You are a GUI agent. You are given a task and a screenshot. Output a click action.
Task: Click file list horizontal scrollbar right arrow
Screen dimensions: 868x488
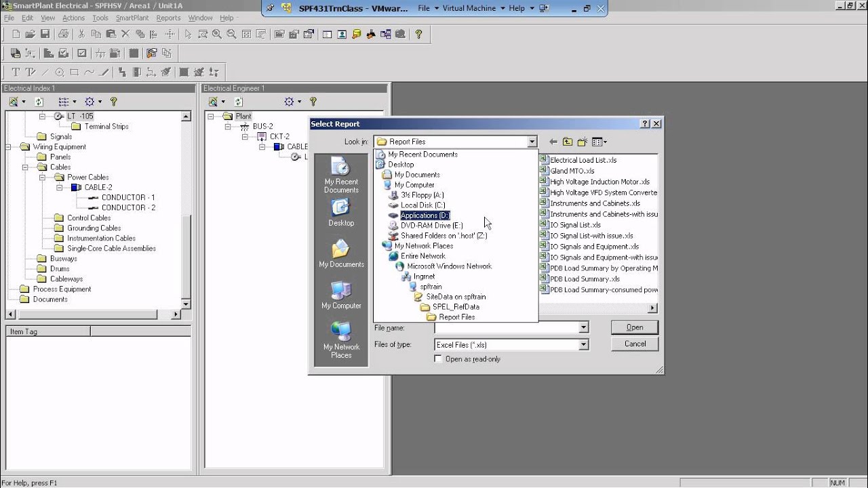coord(653,308)
